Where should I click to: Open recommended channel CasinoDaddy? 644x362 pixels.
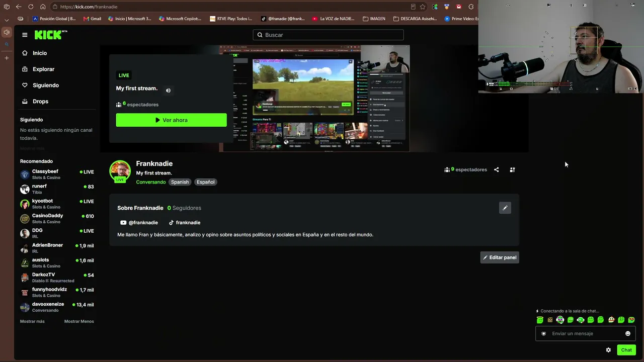(x=57, y=219)
